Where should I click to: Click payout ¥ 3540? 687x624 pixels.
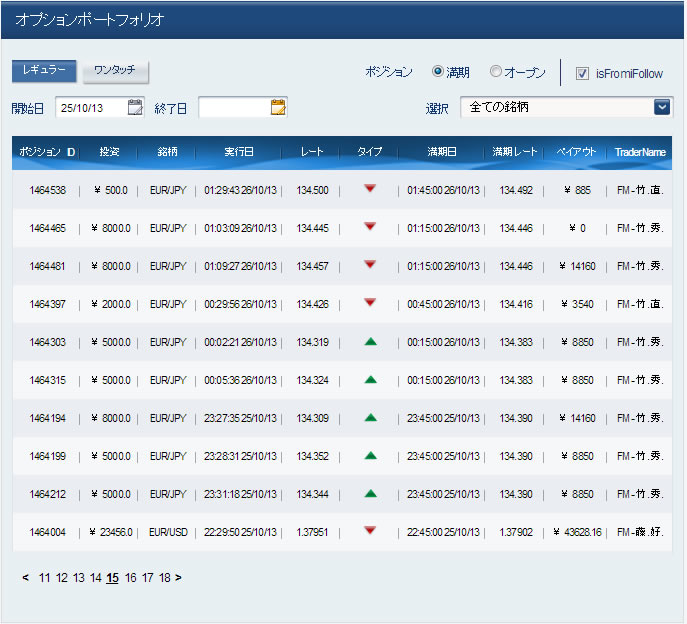578,304
